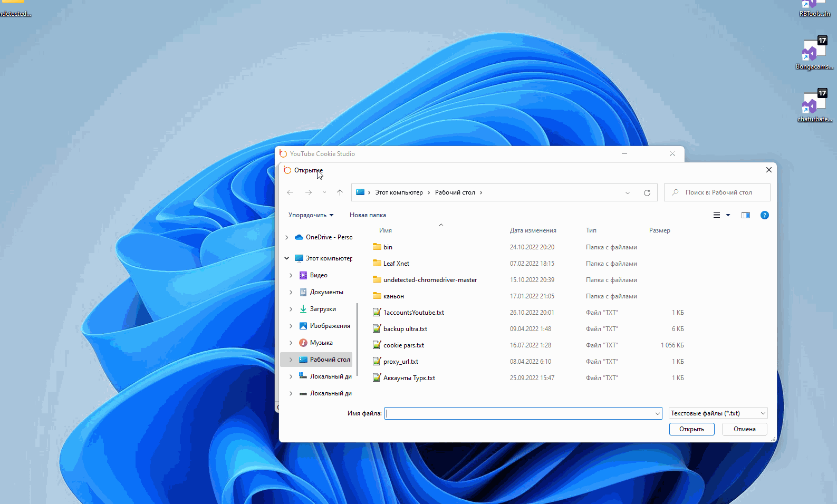
Task: Sort by the Дата изменения column header
Action: pyautogui.click(x=533, y=230)
